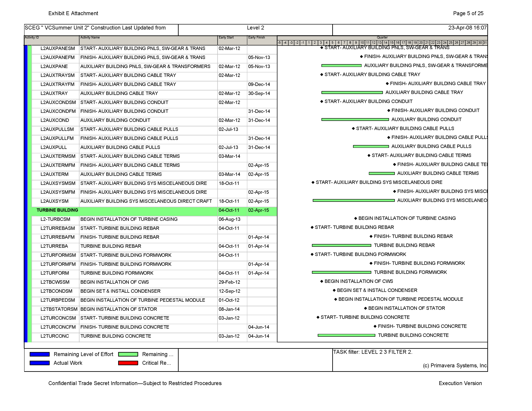This screenshot has width=532, height=411.
Task: Click the Gantt bar for AUXILIARY BUILDING CABLE TRAY
Action: click(352, 93)
